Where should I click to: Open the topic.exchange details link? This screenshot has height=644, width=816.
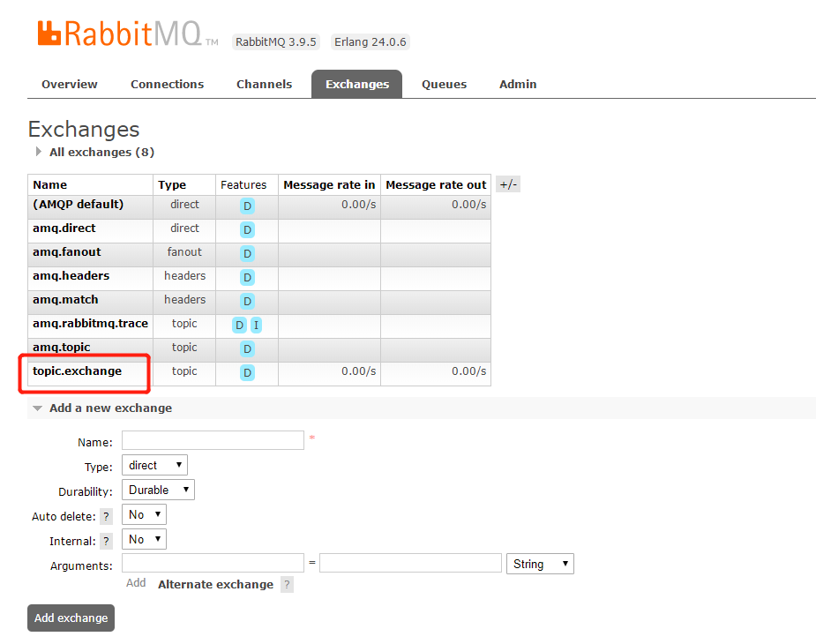[x=75, y=371]
